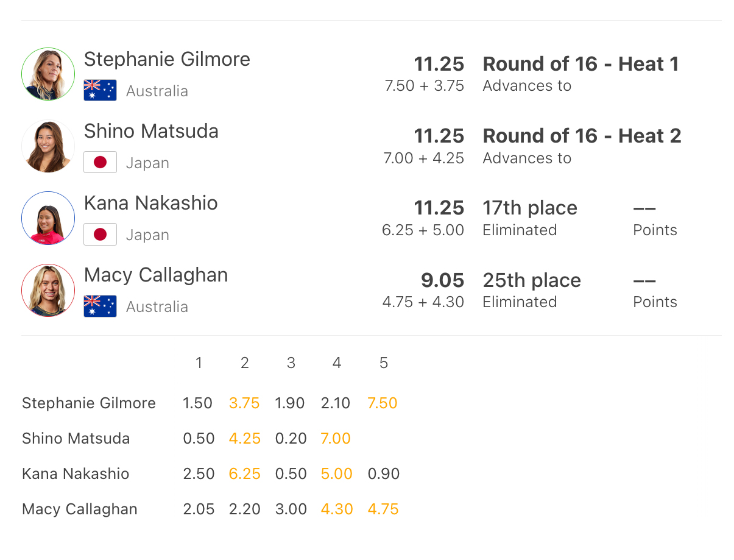Open Shino Matsuda's athlete name link
This screenshot has width=734, height=560.
tap(151, 131)
